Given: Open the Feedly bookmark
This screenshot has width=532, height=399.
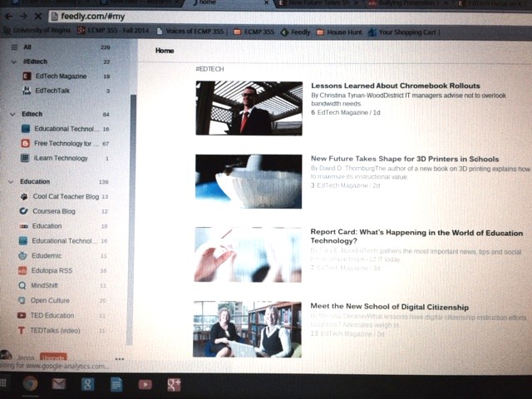Looking at the screenshot, I should pos(296,32).
